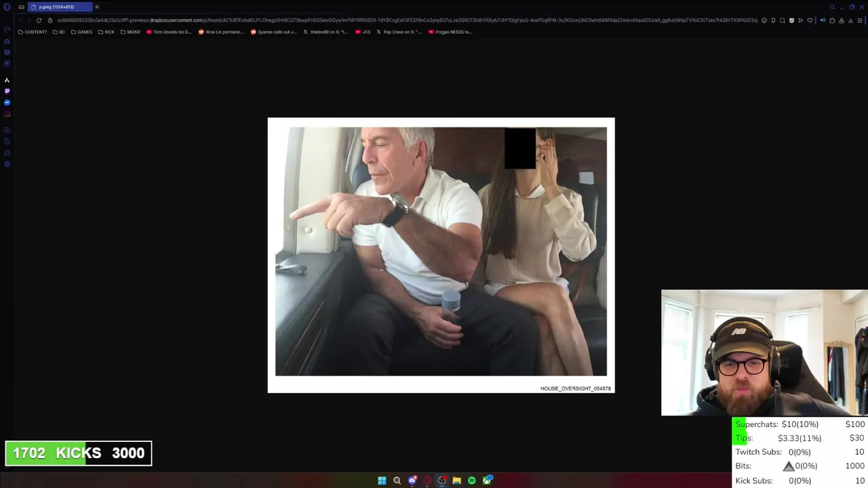Open the player icon in sidebar
Viewport: 868px width, 488px height.
pos(7,130)
